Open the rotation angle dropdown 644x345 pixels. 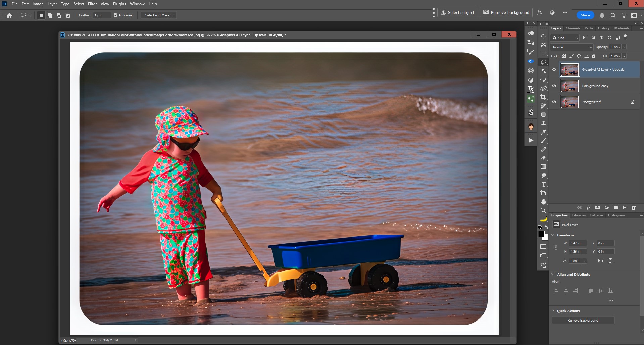pos(584,261)
